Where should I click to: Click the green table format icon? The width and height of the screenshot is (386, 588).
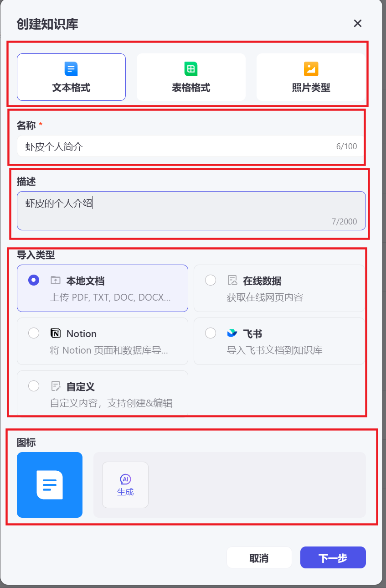tap(191, 69)
